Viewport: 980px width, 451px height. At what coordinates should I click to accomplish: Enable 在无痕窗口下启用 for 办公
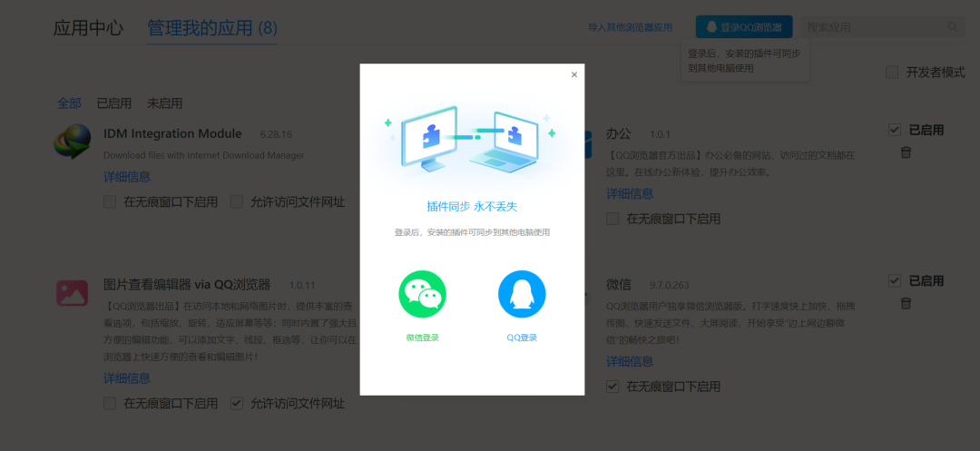(x=612, y=219)
